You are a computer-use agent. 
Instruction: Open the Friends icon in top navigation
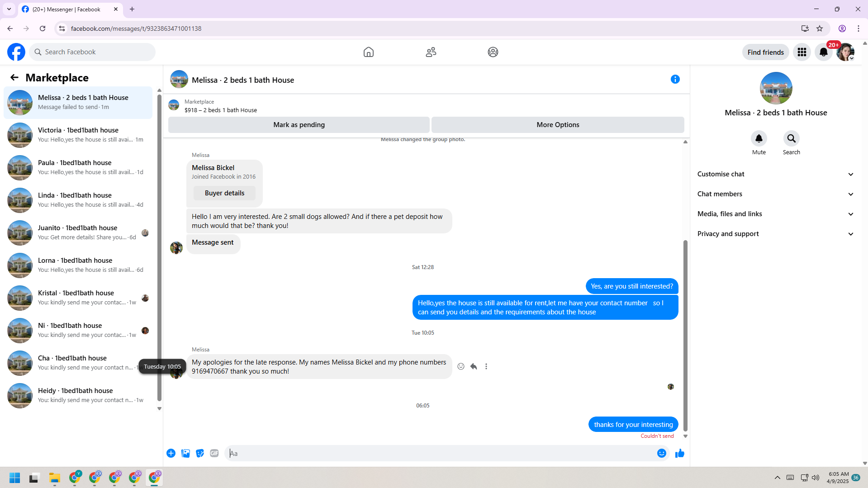click(x=431, y=52)
